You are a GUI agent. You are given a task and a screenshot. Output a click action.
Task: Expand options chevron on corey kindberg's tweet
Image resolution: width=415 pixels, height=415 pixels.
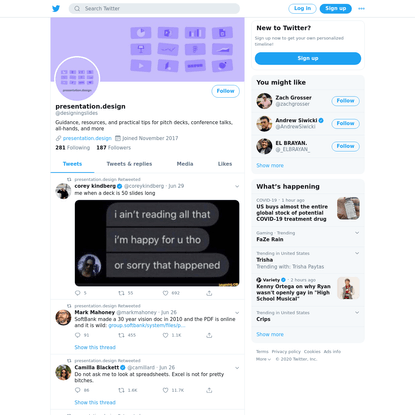pyautogui.click(x=237, y=186)
